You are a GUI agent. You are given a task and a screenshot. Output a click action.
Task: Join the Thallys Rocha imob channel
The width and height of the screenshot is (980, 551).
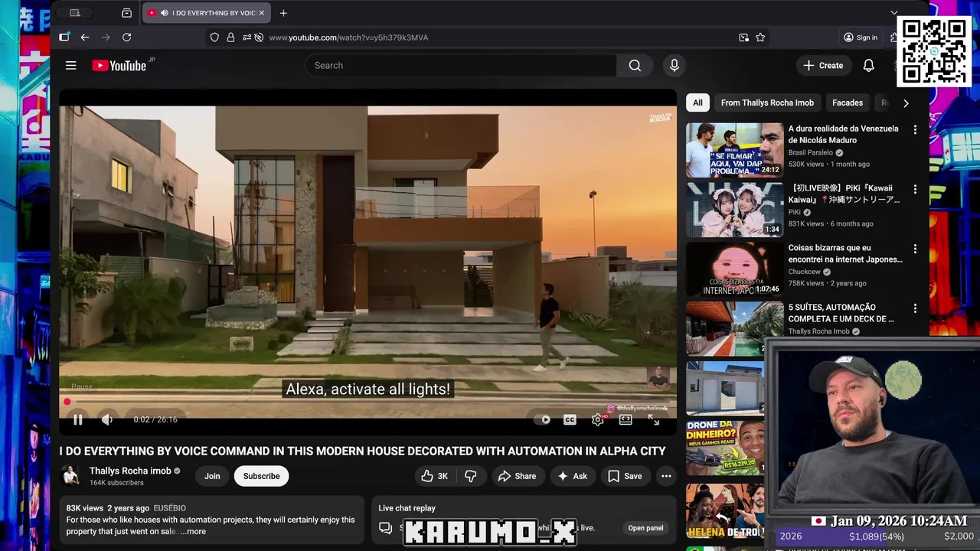coord(212,476)
